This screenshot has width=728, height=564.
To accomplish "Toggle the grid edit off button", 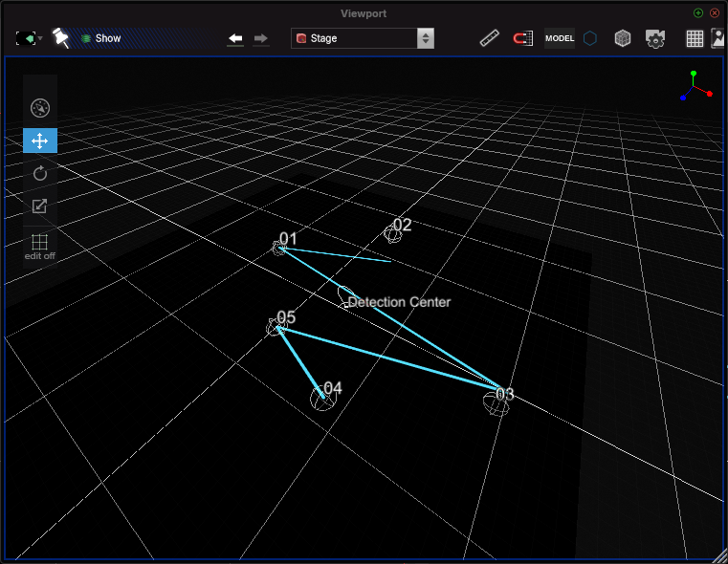I will [x=40, y=247].
